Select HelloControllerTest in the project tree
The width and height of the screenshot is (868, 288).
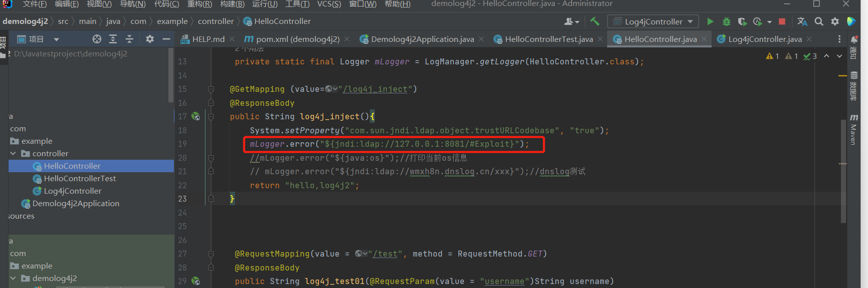click(x=79, y=179)
